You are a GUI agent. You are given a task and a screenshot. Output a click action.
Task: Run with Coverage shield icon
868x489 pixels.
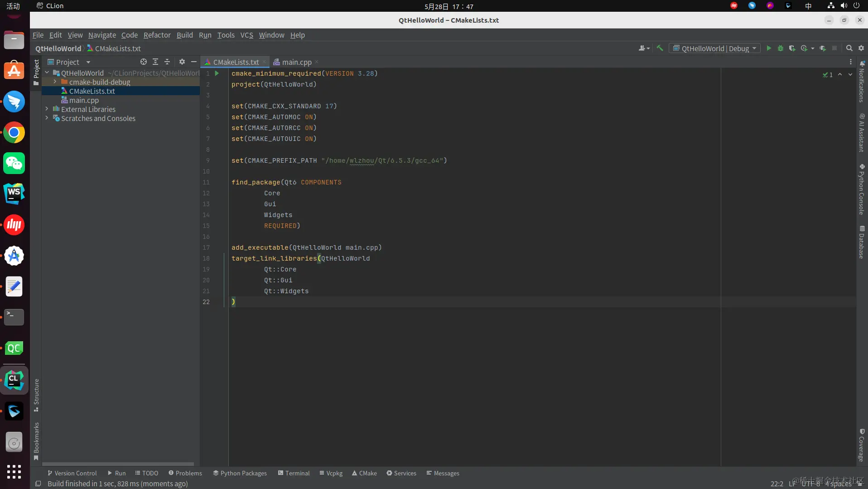pos(792,48)
